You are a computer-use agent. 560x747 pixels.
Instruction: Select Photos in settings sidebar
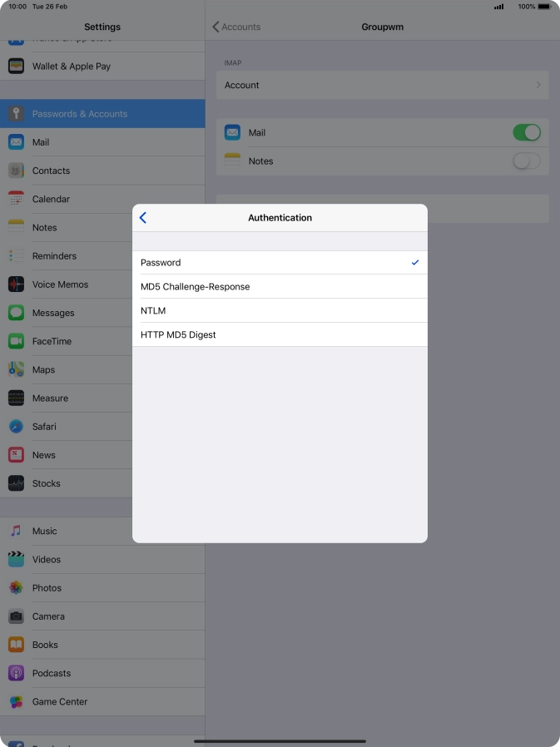pos(47,588)
